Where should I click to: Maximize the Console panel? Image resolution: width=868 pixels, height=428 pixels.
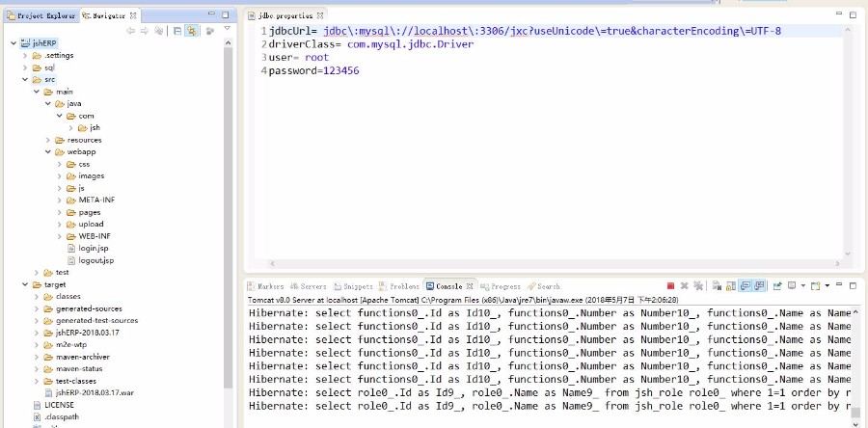click(x=853, y=286)
